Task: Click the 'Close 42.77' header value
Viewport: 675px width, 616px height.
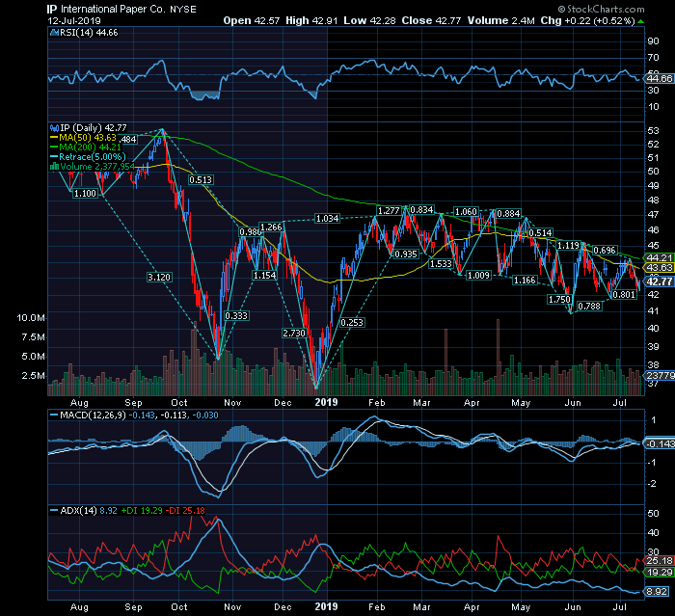Action: coord(431,20)
